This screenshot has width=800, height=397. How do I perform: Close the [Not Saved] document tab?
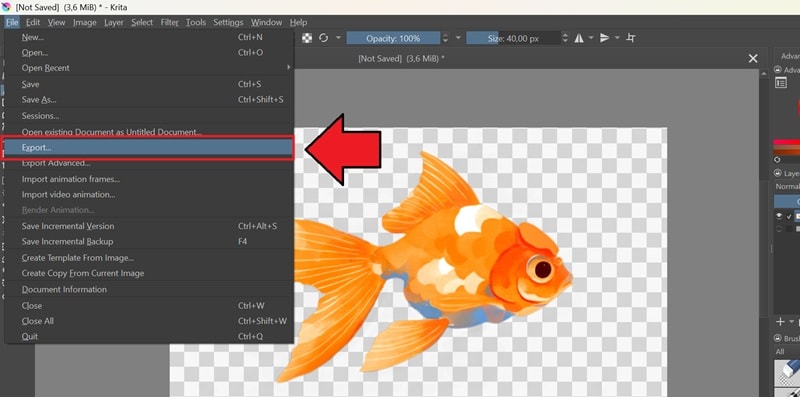coord(753,59)
